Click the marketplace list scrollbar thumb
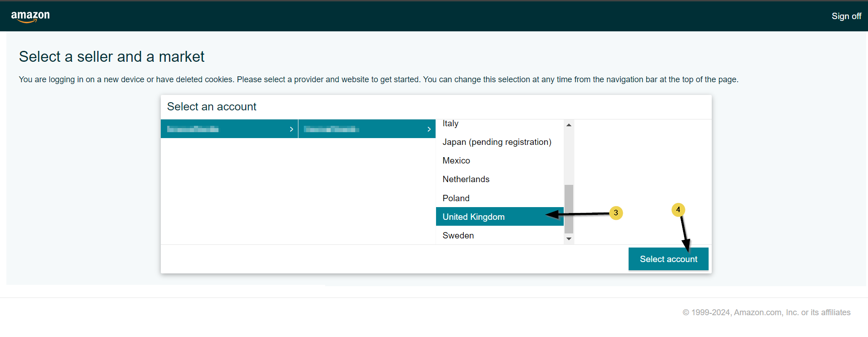 pos(569,208)
